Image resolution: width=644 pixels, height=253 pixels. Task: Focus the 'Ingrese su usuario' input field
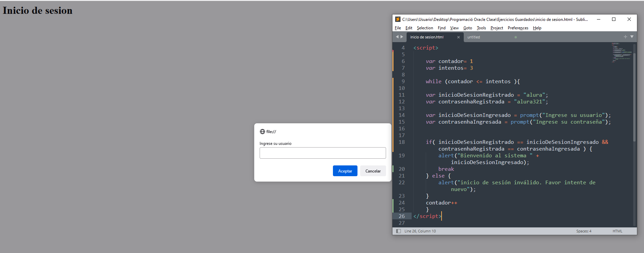click(x=323, y=153)
